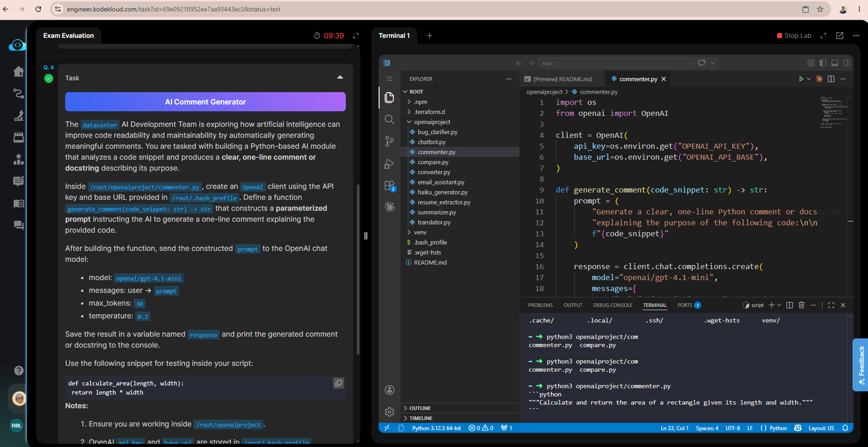Click the browser address bar
This screenshot has width=868, height=447.
[428, 9]
